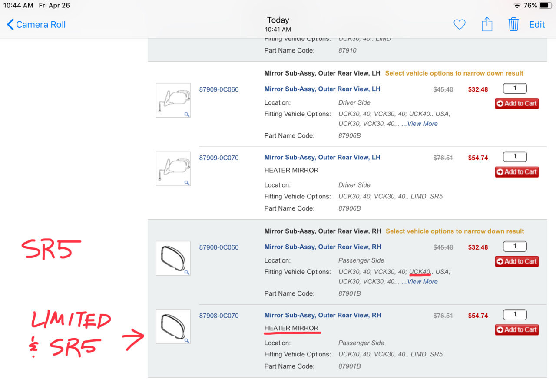Tap battery indicator in status bar
Image resolution: width=556 pixels, height=392 pixels.
[544, 6]
